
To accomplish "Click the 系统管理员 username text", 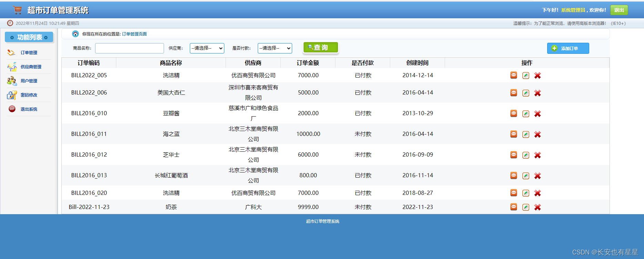I will pos(573,10).
